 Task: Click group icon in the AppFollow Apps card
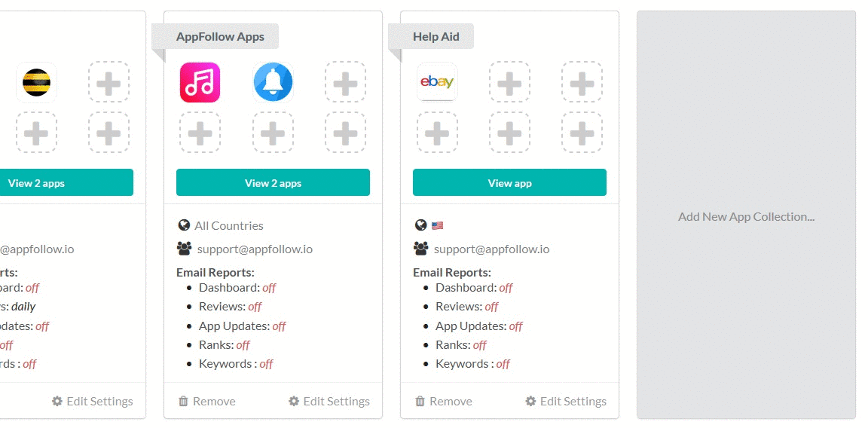185,249
